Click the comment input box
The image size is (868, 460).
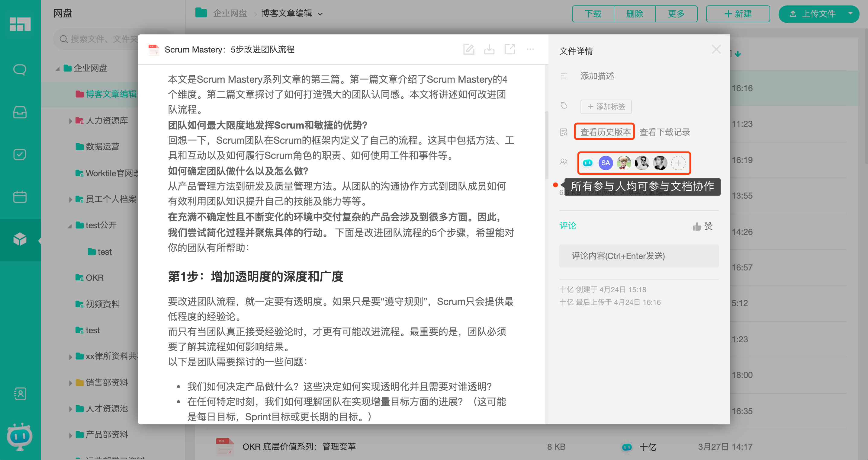639,256
